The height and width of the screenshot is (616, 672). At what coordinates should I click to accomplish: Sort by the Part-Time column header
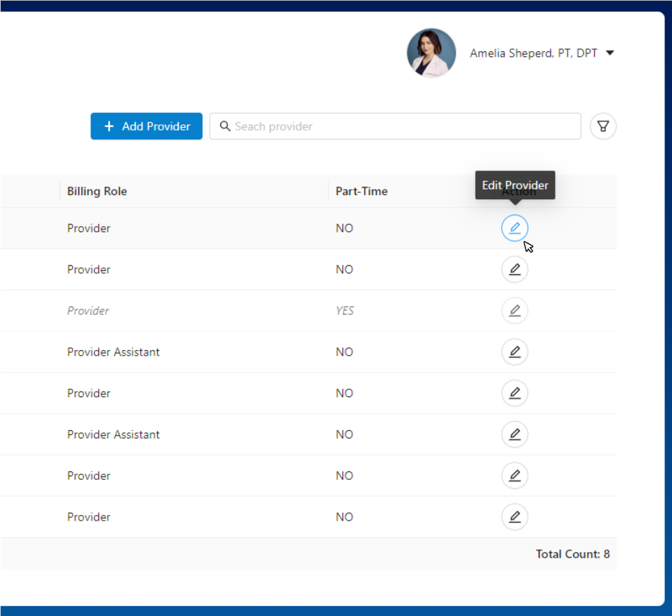[361, 192]
